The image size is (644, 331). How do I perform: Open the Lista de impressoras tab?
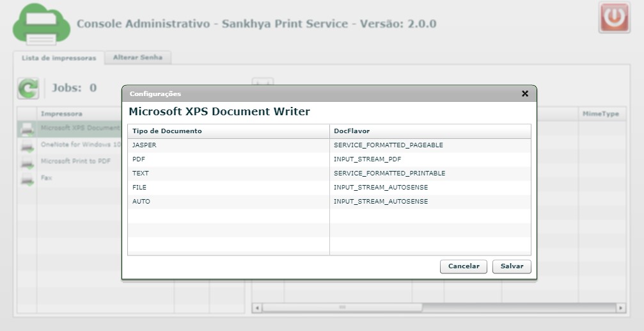click(59, 58)
